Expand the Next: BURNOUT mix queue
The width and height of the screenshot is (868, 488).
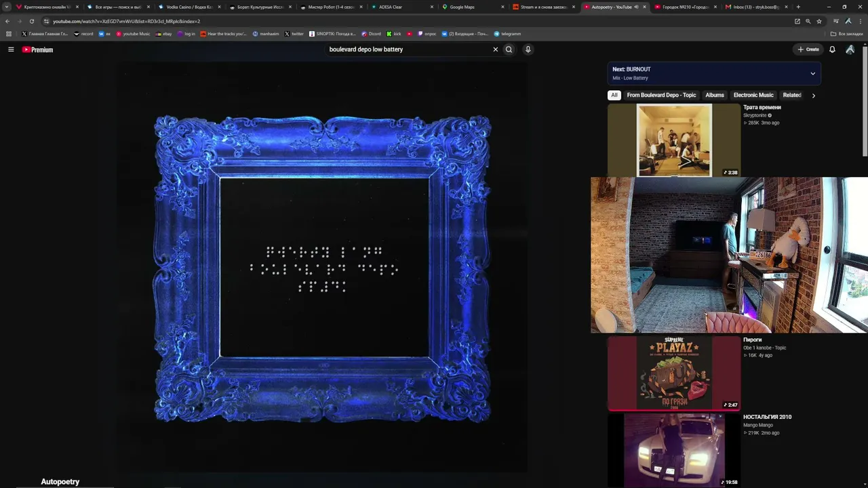pyautogui.click(x=812, y=73)
